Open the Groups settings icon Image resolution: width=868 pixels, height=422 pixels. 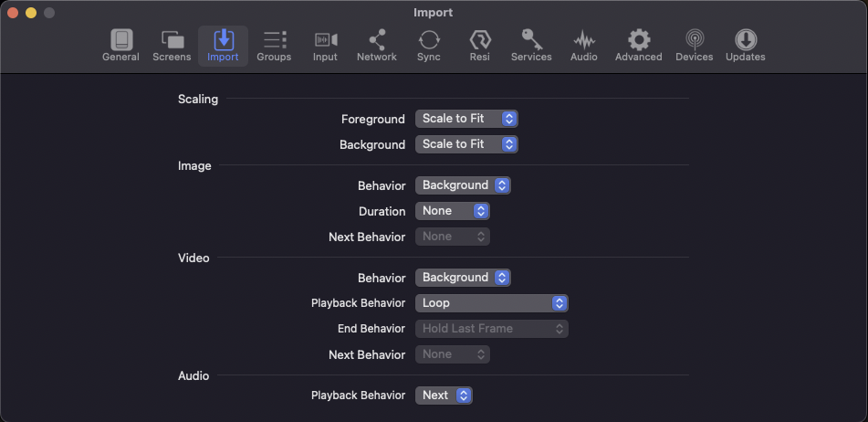274,40
